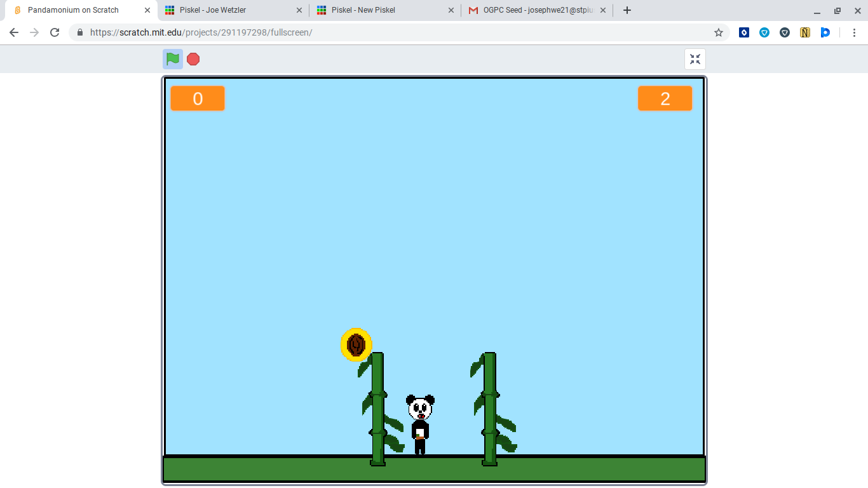Viewport: 868px width, 488px height.
Task: Click the orange score display showing 2
Action: point(665,98)
